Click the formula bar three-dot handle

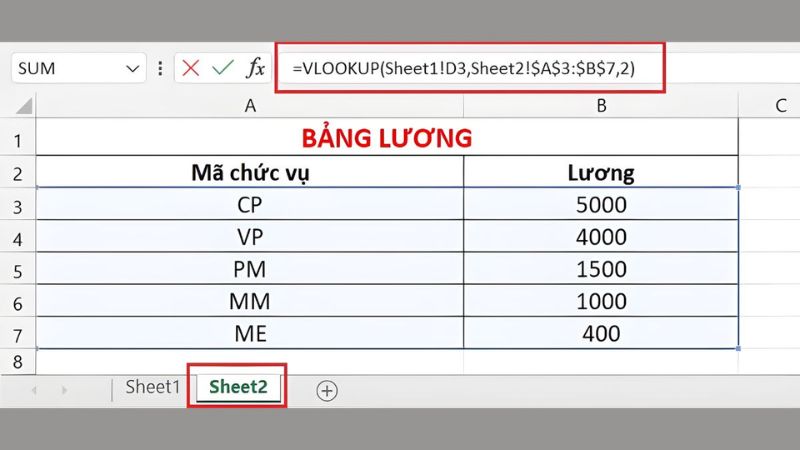(x=160, y=68)
